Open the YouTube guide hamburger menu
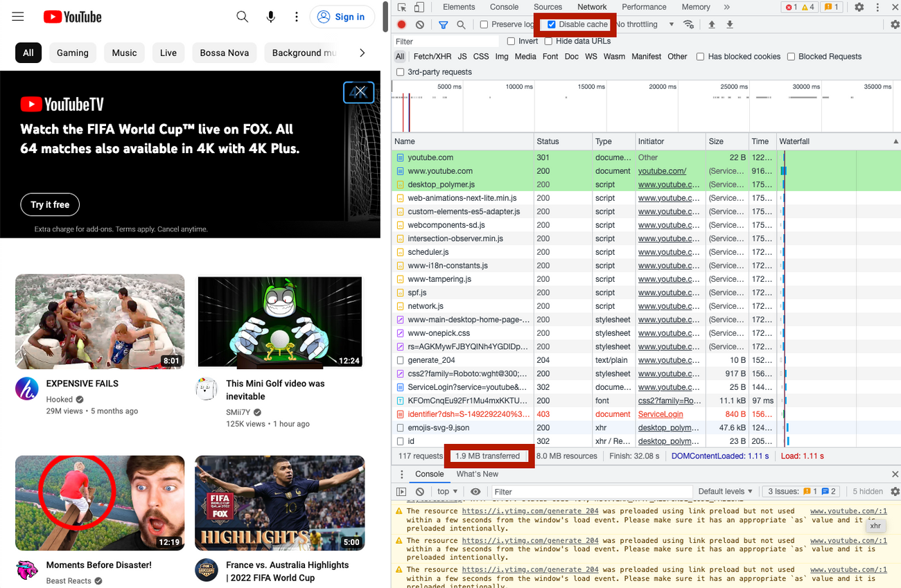Image resolution: width=901 pixels, height=588 pixels. 18,17
